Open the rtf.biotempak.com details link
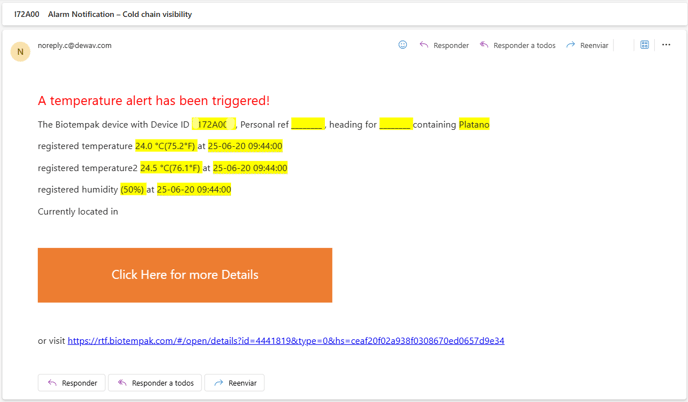Image resolution: width=688 pixels, height=402 pixels. (286, 341)
